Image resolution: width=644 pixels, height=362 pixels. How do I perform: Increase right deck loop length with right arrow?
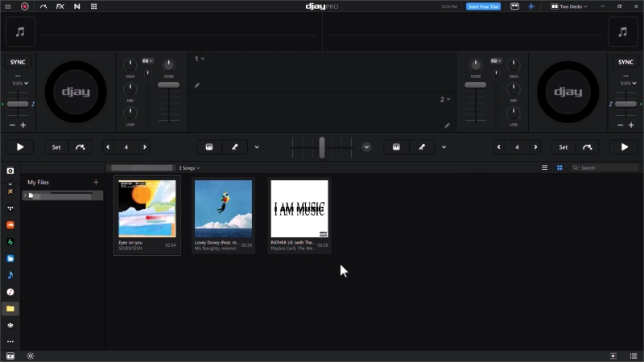[x=535, y=147]
